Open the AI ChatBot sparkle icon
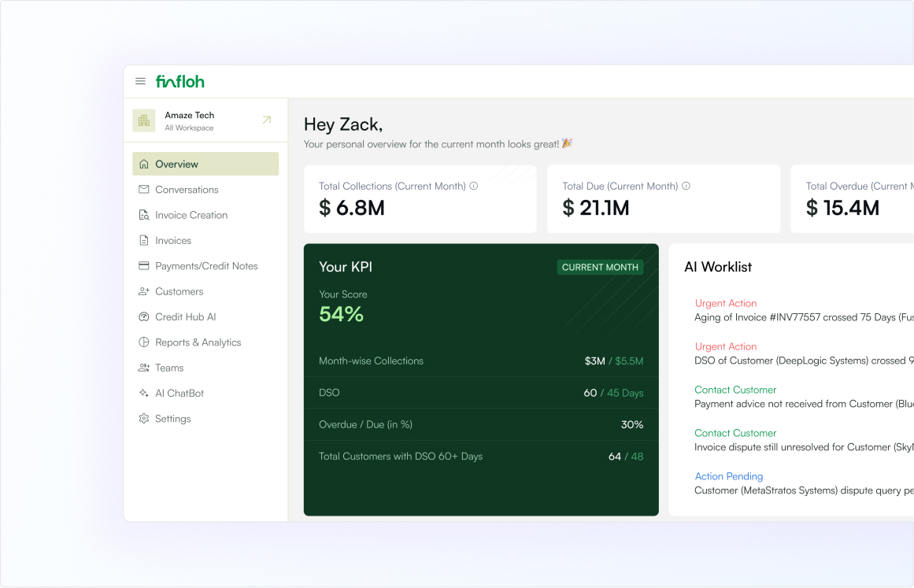This screenshot has height=588, width=914. [x=144, y=393]
